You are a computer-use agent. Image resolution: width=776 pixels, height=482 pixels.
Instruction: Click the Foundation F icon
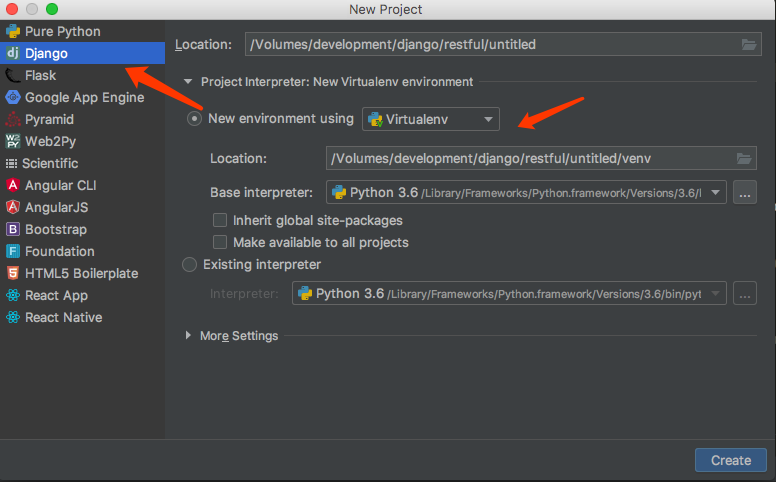12,251
